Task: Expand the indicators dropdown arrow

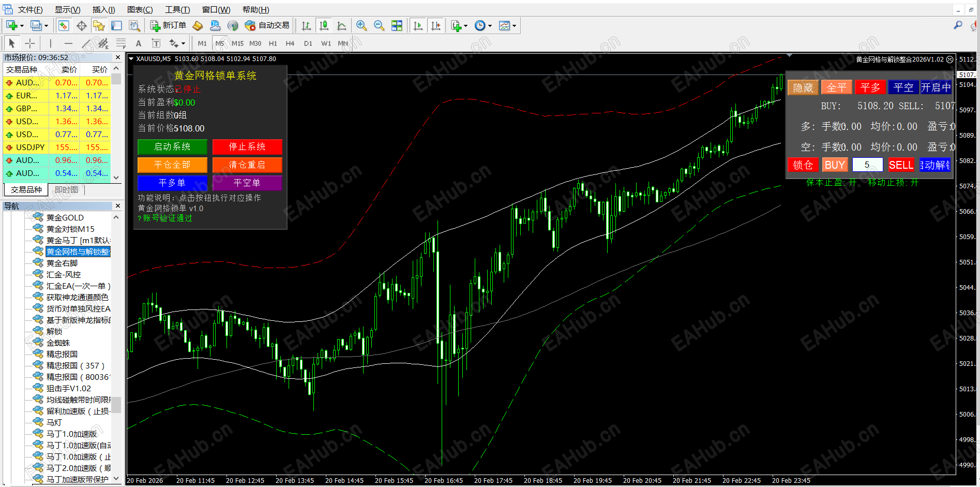Action: click(465, 26)
